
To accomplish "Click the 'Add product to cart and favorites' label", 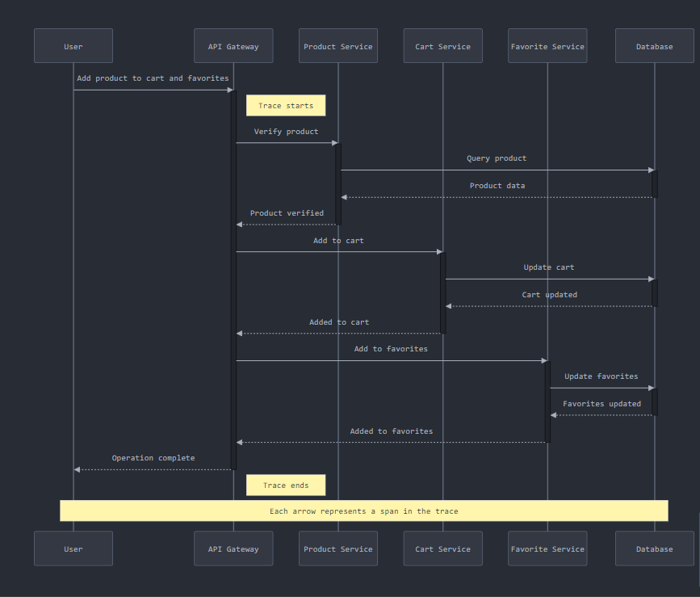I will tap(153, 78).
